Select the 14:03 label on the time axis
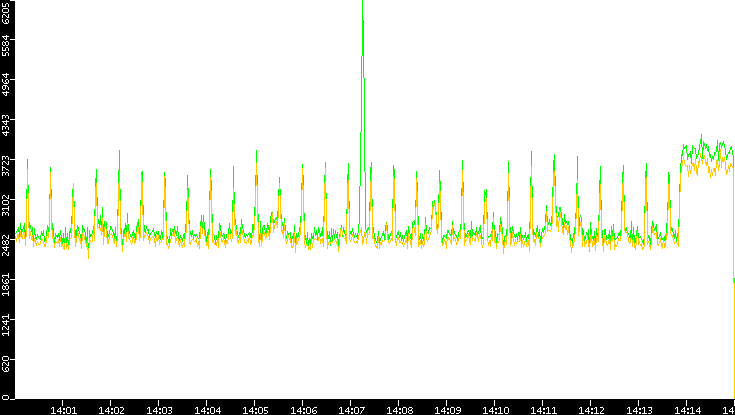The height and width of the screenshot is (415, 735). pos(159,410)
